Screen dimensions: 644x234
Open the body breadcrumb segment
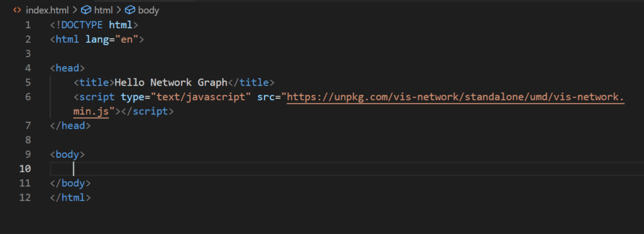click(148, 10)
